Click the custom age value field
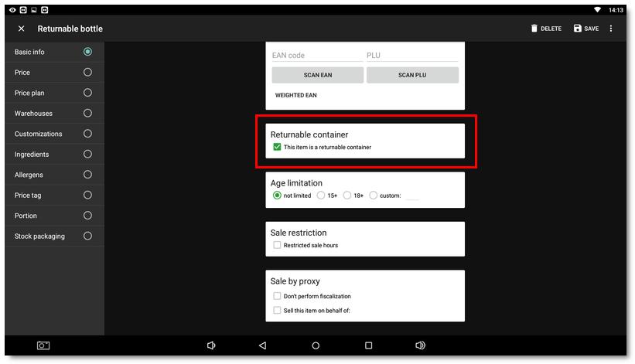The width and height of the screenshot is (635, 364). coord(411,196)
